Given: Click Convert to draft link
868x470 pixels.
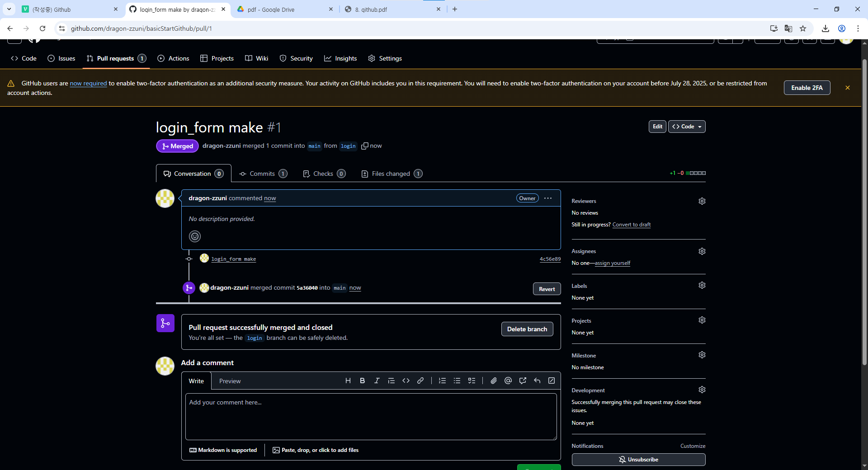Looking at the screenshot, I should click(x=632, y=225).
